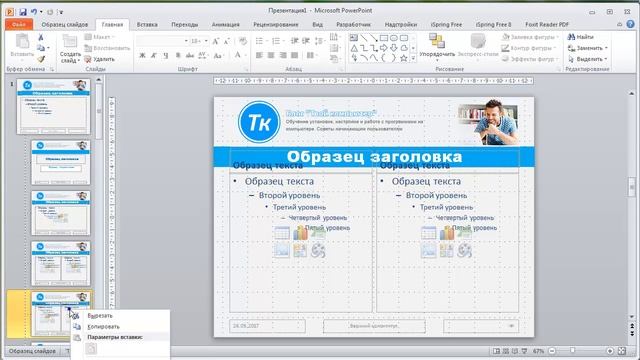Apply bold (Ж) formatting

click(x=142, y=56)
